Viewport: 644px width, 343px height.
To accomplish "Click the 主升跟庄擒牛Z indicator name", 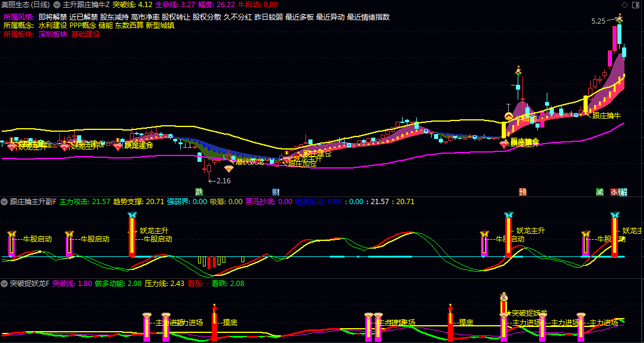I will coord(86,5).
